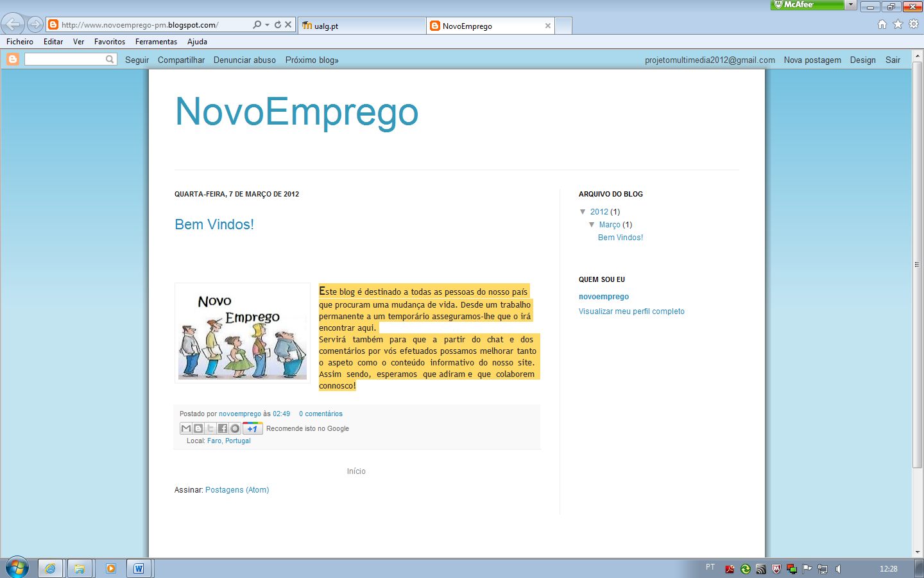This screenshot has height=578, width=924.
Task: Click the browser Back arrow button
Action: pos(13,24)
